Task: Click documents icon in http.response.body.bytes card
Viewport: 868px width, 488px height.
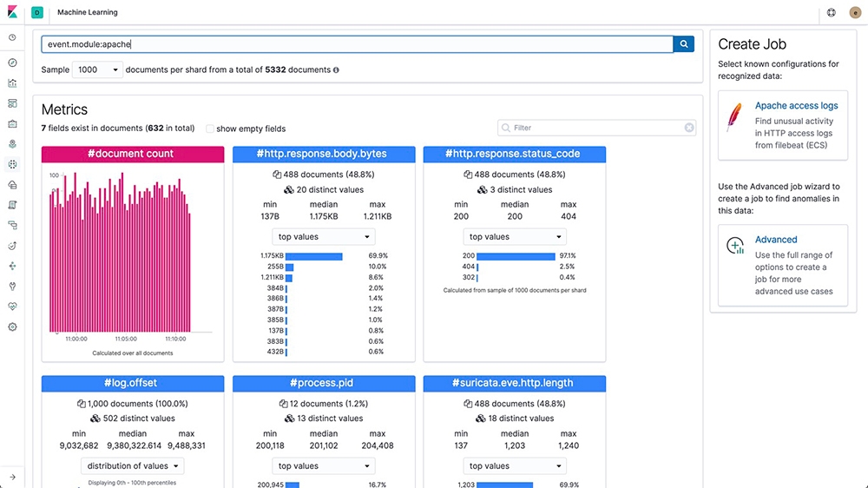Action: pos(277,175)
